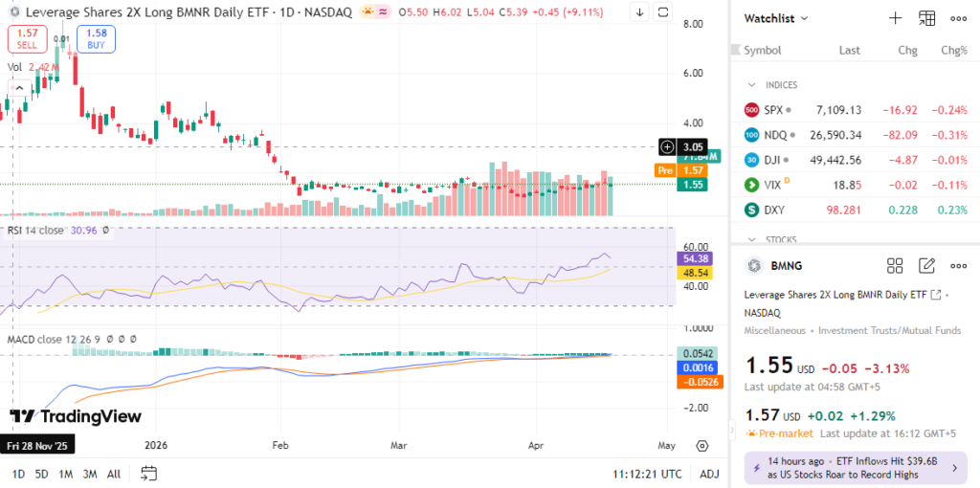This screenshot has height=488, width=980.
Task: Open the watchlist advanced view icon
Action: point(926,18)
